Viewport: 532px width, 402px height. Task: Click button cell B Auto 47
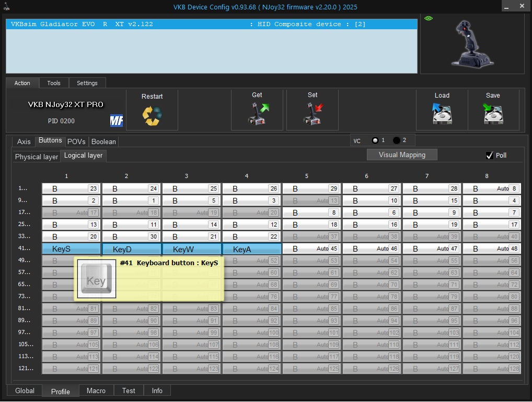(x=432, y=249)
